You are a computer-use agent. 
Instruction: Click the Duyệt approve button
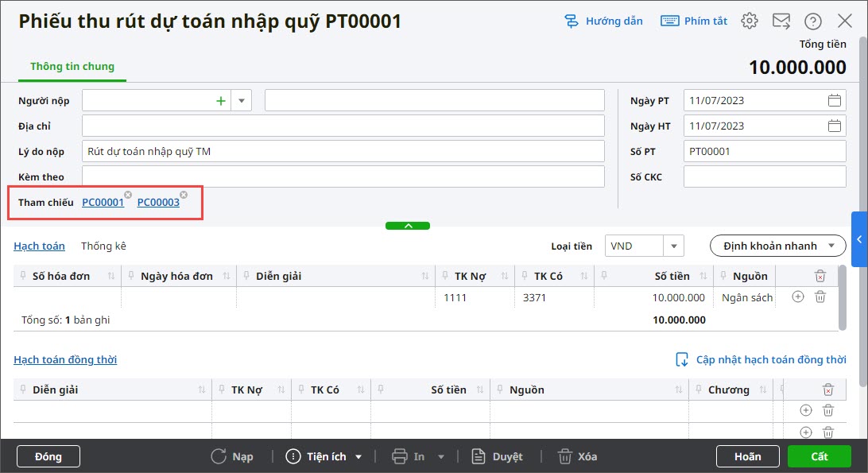(x=497, y=456)
